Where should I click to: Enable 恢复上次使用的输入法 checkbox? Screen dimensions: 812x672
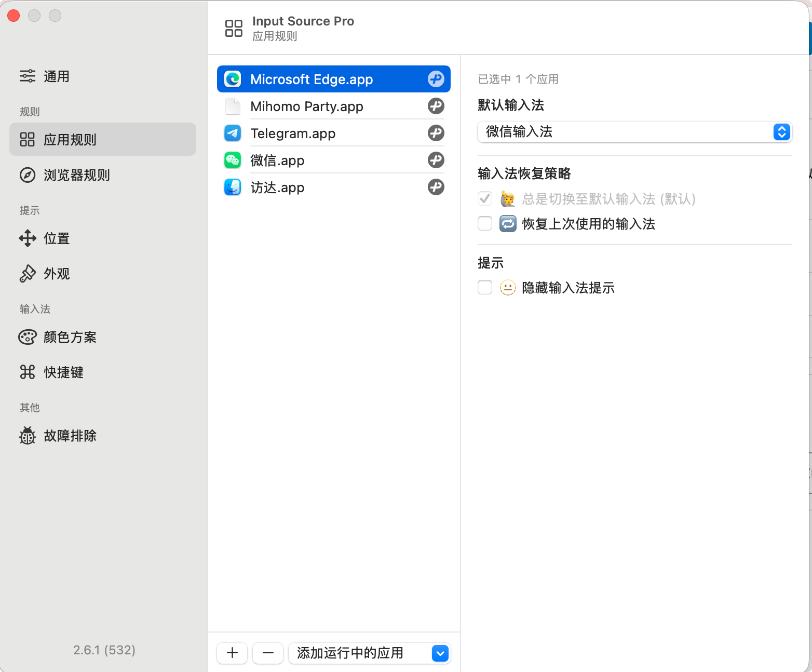[485, 224]
